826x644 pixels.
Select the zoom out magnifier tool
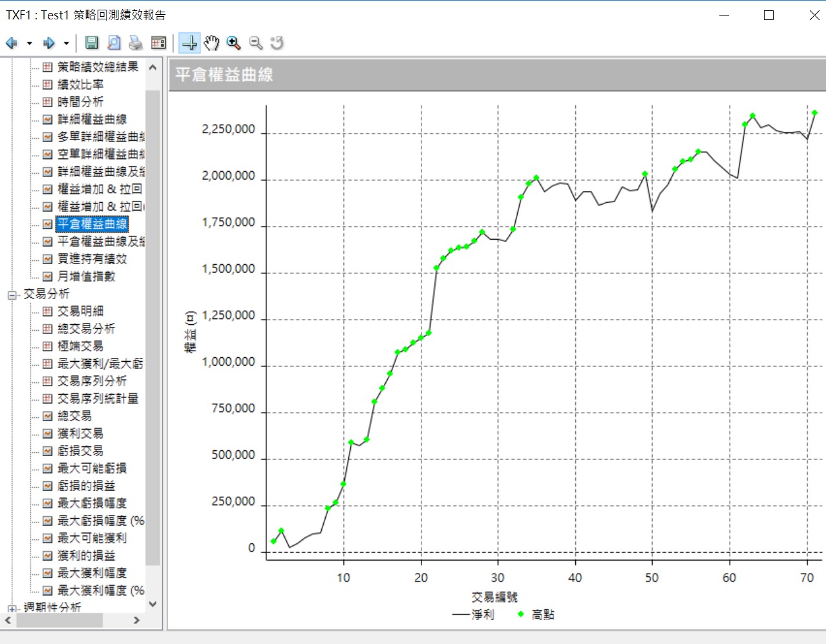point(256,43)
